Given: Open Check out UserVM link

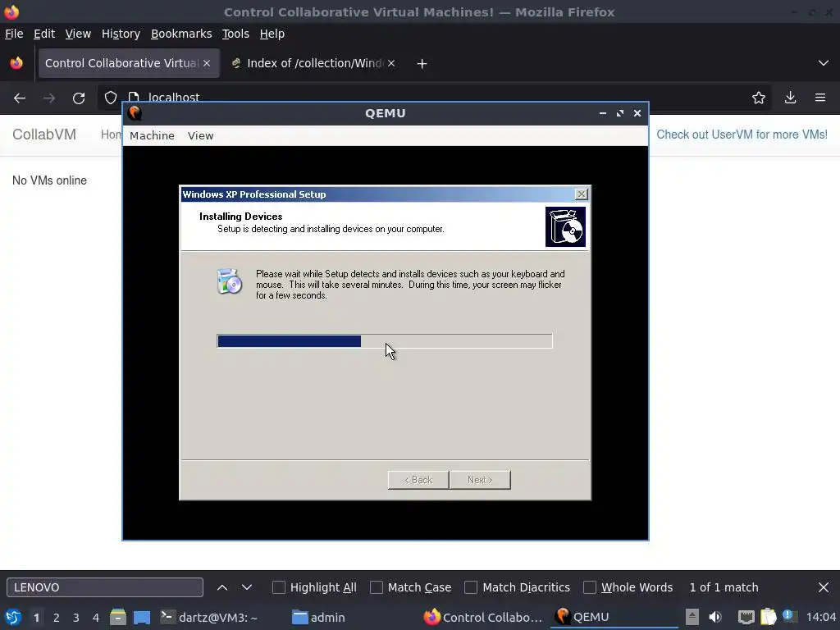Looking at the screenshot, I should pyautogui.click(x=742, y=135).
